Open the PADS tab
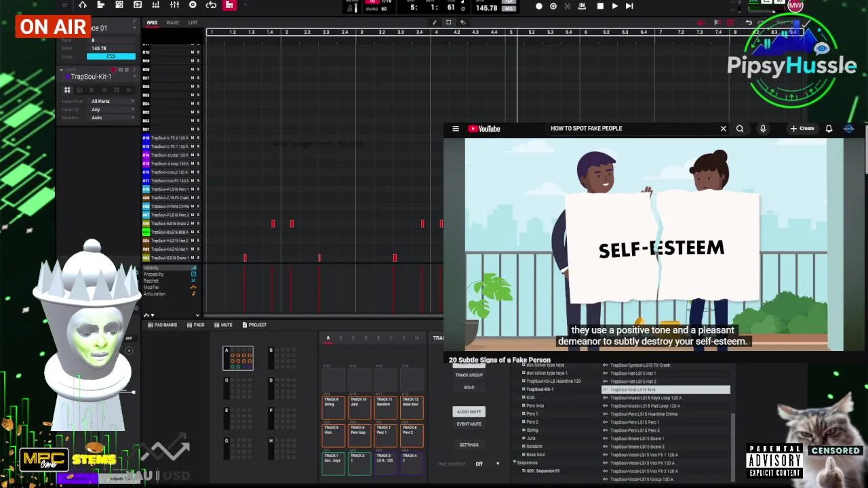 196,325
